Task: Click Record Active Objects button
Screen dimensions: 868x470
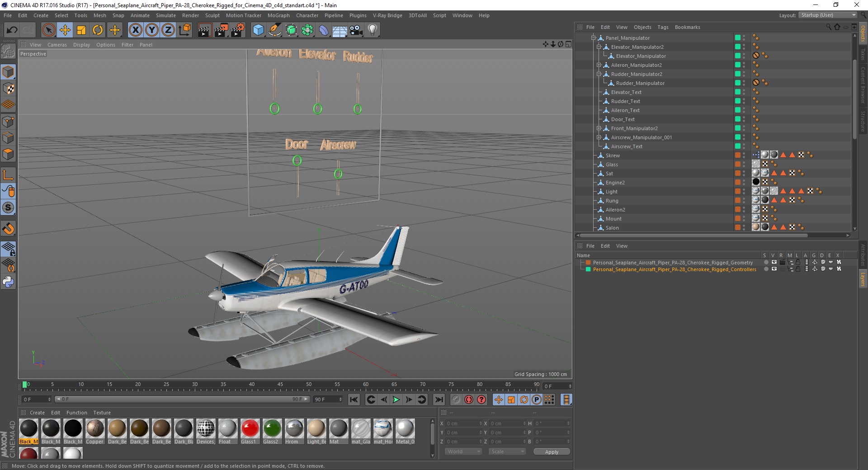Action: pyautogui.click(x=456, y=399)
